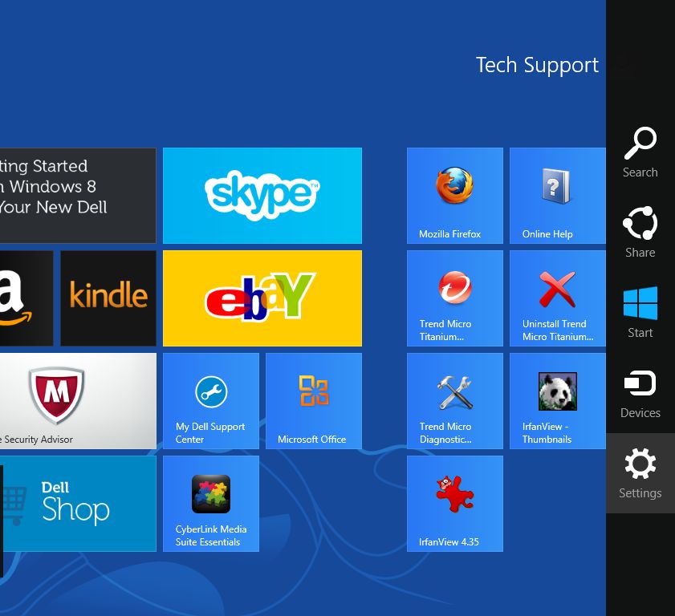
Task: Open Trend Micro Diagnostic tile
Action: click(x=454, y=401)
